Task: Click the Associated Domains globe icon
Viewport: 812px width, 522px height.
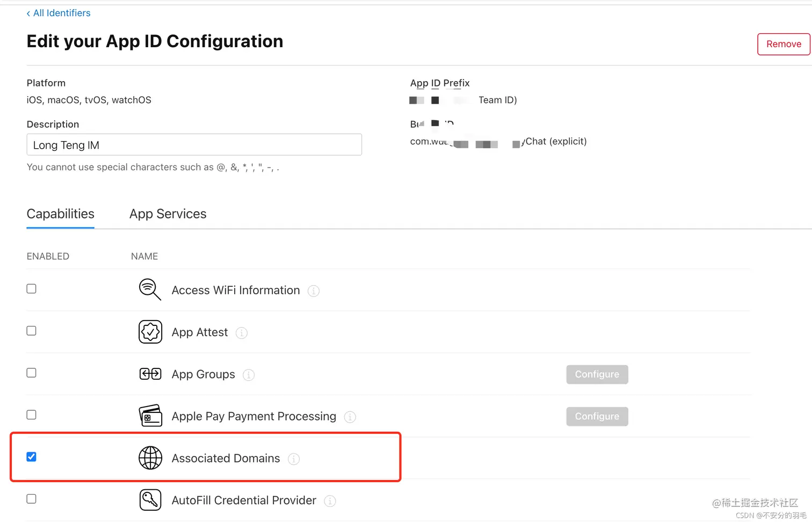Action: tap(150, 458)
